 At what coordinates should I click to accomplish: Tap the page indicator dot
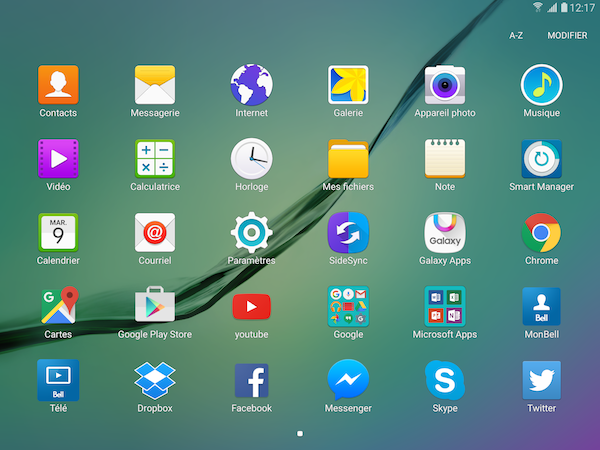[x=300, y=434]
